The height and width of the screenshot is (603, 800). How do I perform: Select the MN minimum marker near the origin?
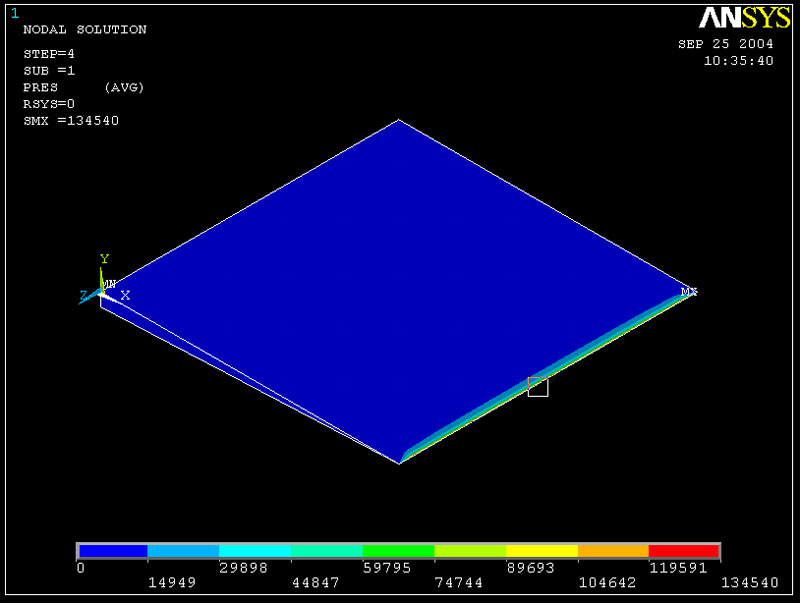point(109,285)
